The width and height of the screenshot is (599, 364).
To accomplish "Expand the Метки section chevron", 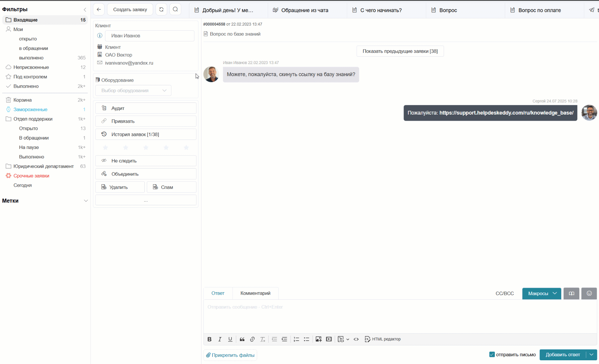I will tap(86, 201).
